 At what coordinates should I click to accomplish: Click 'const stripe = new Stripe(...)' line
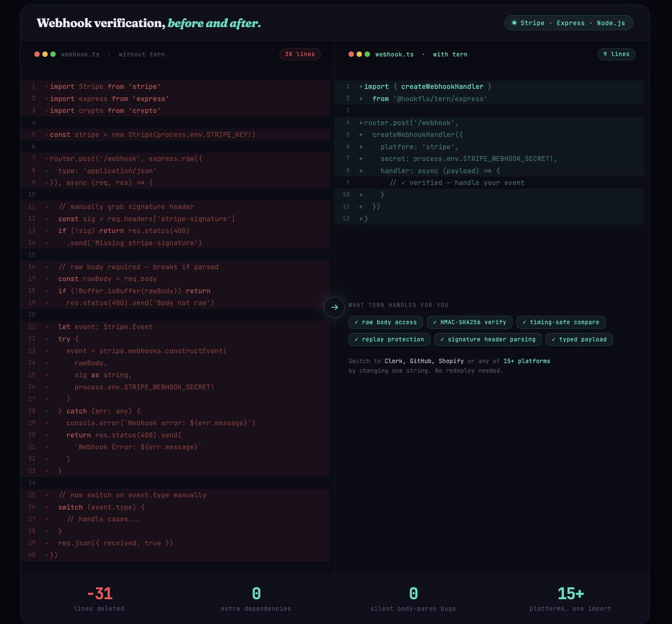175,135
